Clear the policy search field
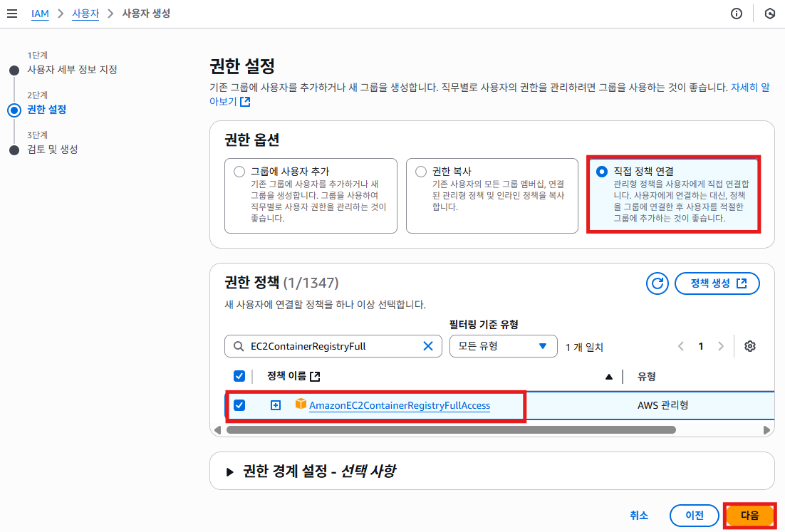 (x=427, y=346)
